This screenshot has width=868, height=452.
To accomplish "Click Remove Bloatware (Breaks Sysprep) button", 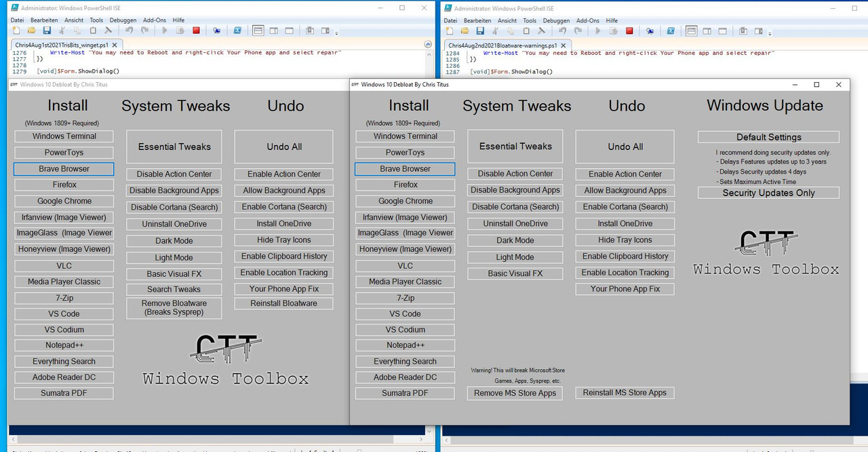I will coord(174,308).
